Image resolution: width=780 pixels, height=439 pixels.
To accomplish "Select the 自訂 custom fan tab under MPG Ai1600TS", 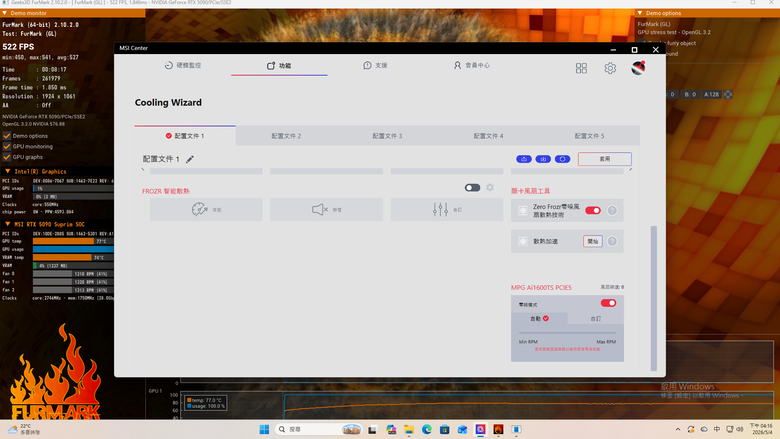I will tap(595, 319).
